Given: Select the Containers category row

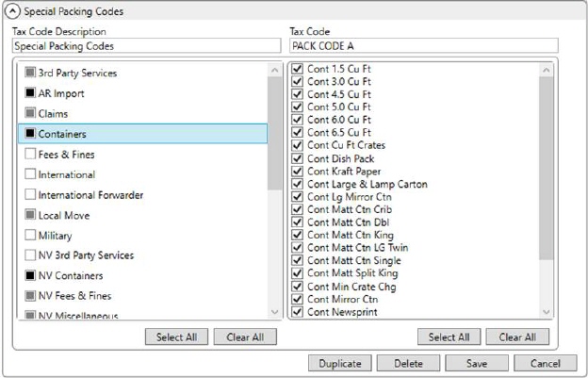Looking at the screenshot, I should click(141, 134).
